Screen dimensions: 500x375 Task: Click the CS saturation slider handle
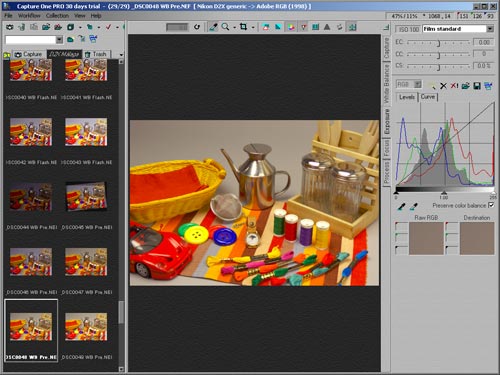click(439, 67)
